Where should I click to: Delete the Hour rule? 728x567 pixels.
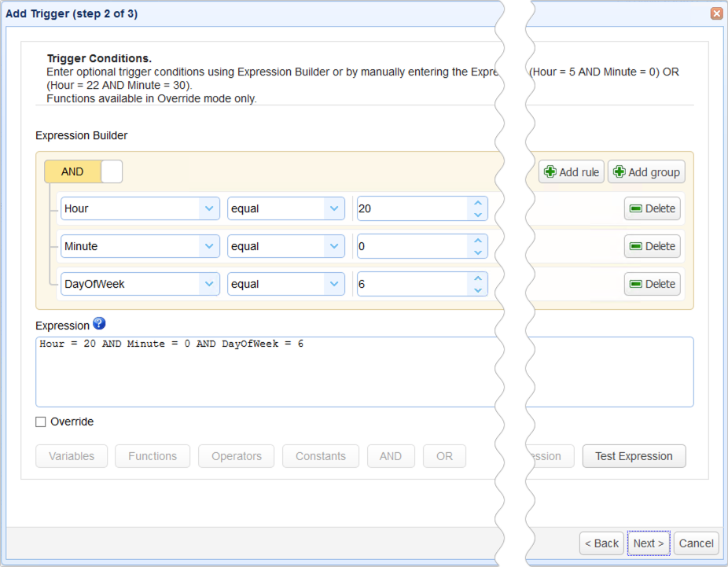(x=652, y=208)
